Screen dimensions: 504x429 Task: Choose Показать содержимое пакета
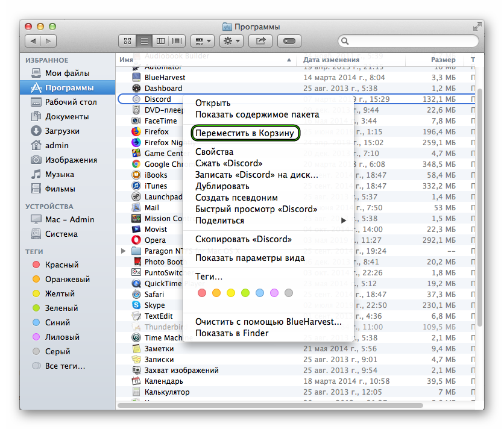click(268, 114)
